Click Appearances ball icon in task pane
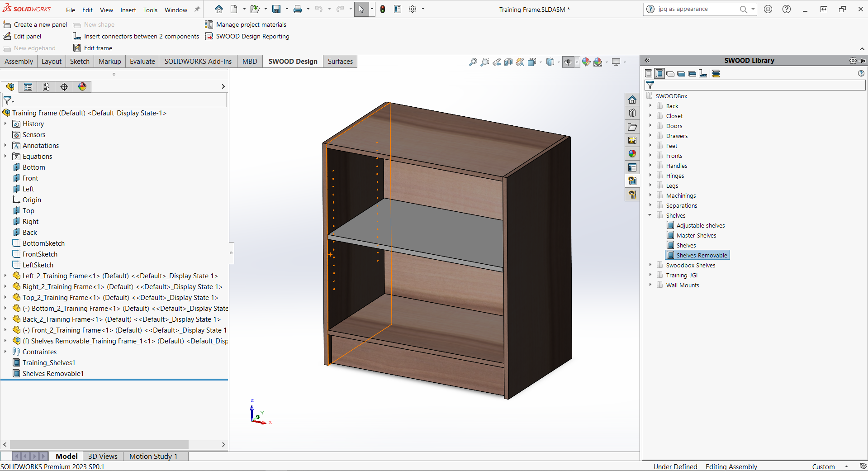The width and height of the screenshot is (868, 471). 632,154
